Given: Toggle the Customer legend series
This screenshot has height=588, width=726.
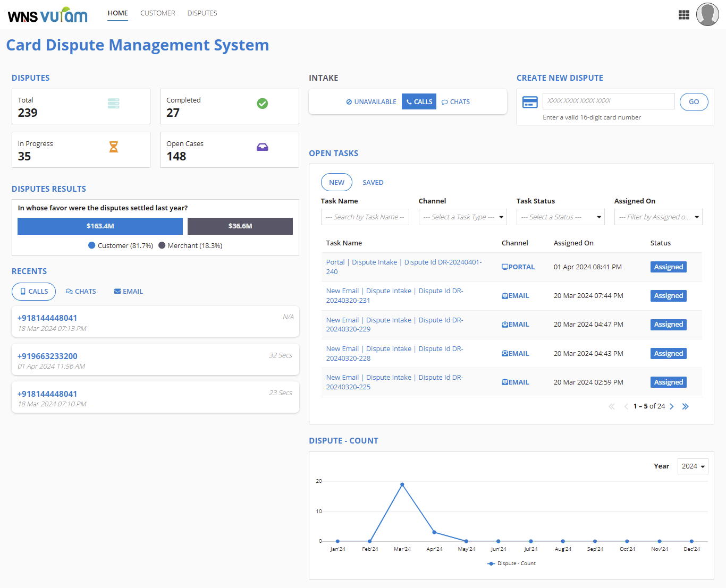Looking at the screenshot, I should 121,245.
